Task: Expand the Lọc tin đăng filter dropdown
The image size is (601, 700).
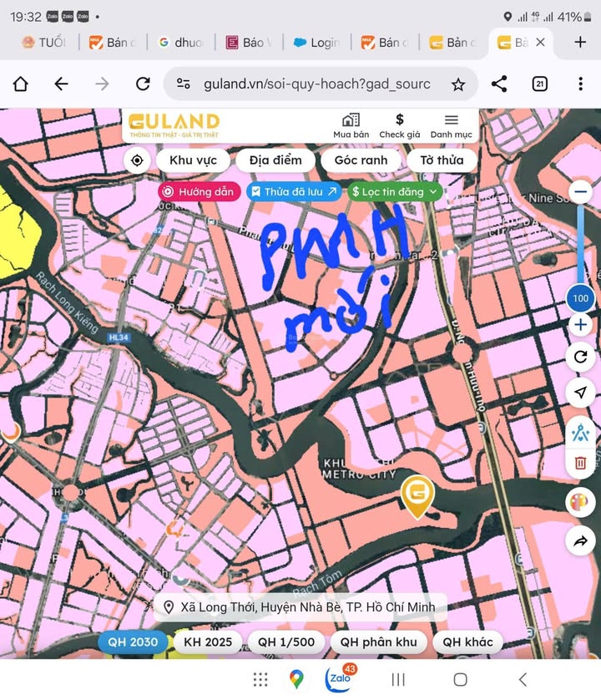Action: pos(395,191)
